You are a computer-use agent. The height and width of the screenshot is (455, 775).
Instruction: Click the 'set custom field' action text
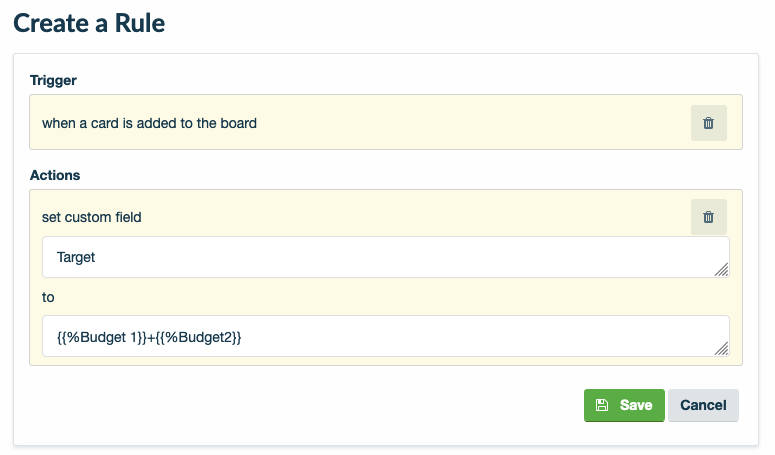click(91, 217)
